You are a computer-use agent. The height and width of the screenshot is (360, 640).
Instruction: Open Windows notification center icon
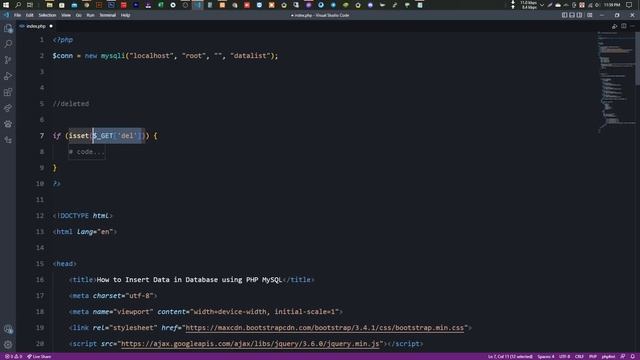(x=629, y=5)
